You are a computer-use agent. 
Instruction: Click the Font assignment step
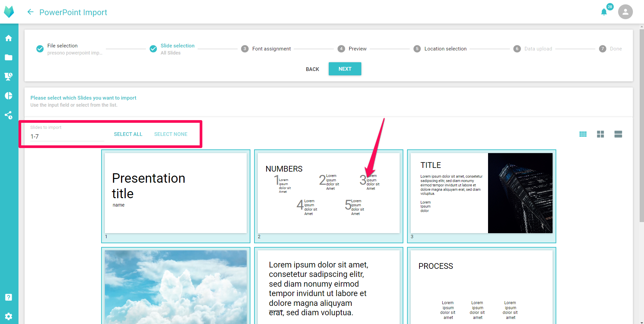click(266, 49)
